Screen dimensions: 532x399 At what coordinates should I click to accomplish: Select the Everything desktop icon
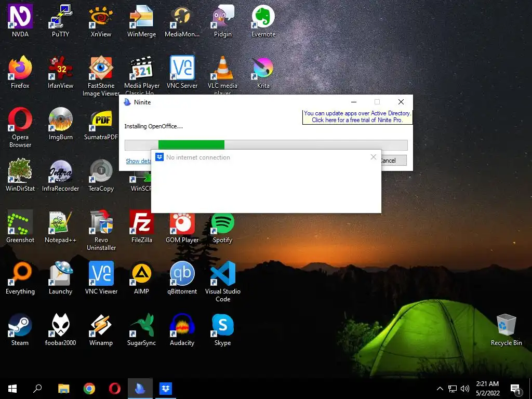click(20, 278)
